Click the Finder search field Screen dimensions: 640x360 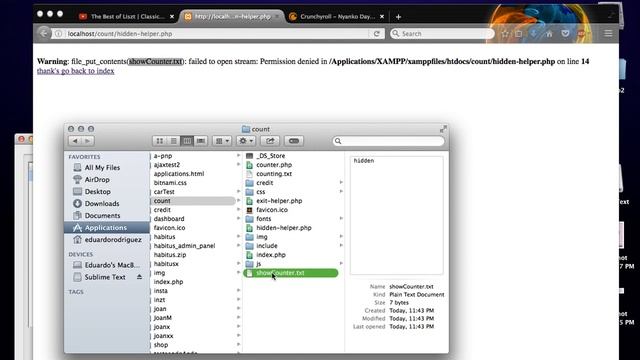[x=389, y=141]
